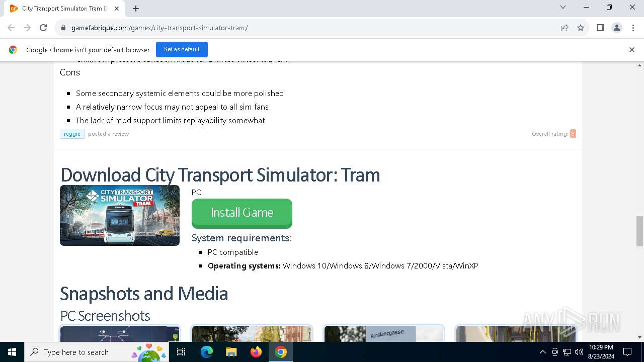Image resolution: width=644 pixels, height=362 pixels.
Task: Open the Chrome side panel
Action: (600, 28)
